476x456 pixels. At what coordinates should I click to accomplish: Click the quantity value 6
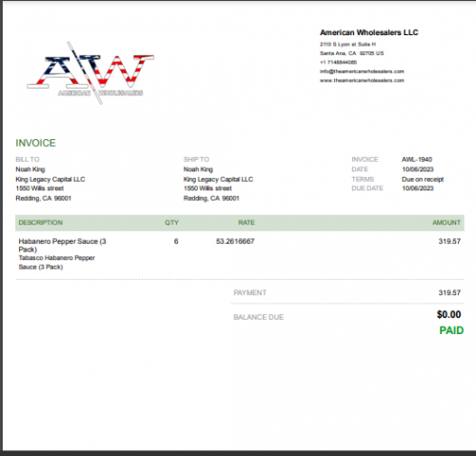pos(176,241)
